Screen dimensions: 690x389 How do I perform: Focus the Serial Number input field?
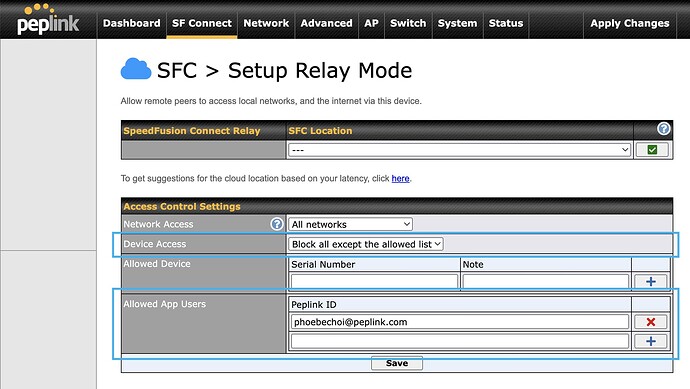[374, 282]
